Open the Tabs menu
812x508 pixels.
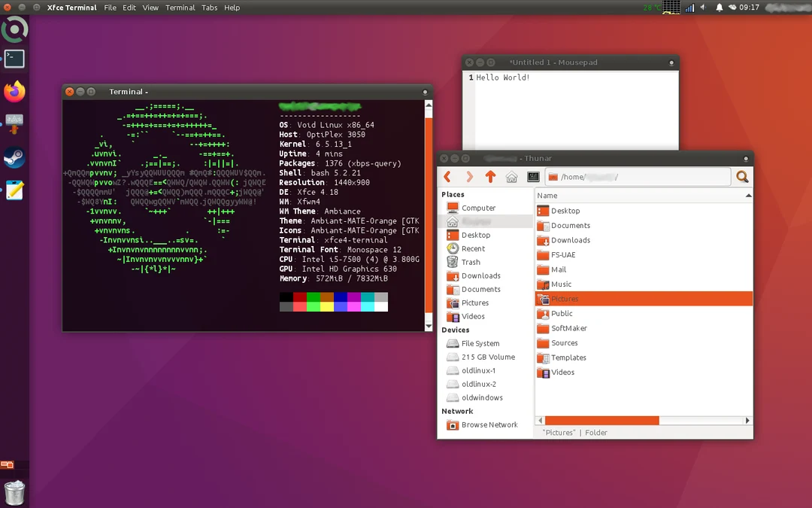click(x=209, y=8)
